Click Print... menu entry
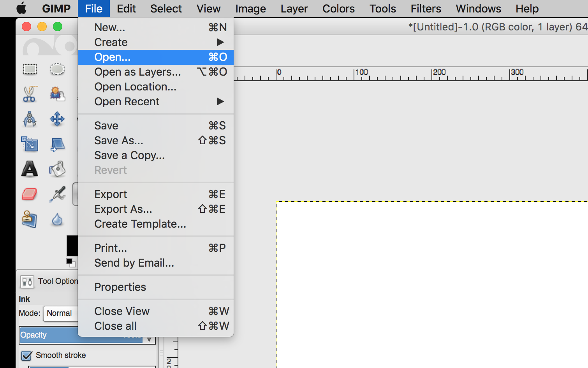Screen dimensions: 588x368 156,248
